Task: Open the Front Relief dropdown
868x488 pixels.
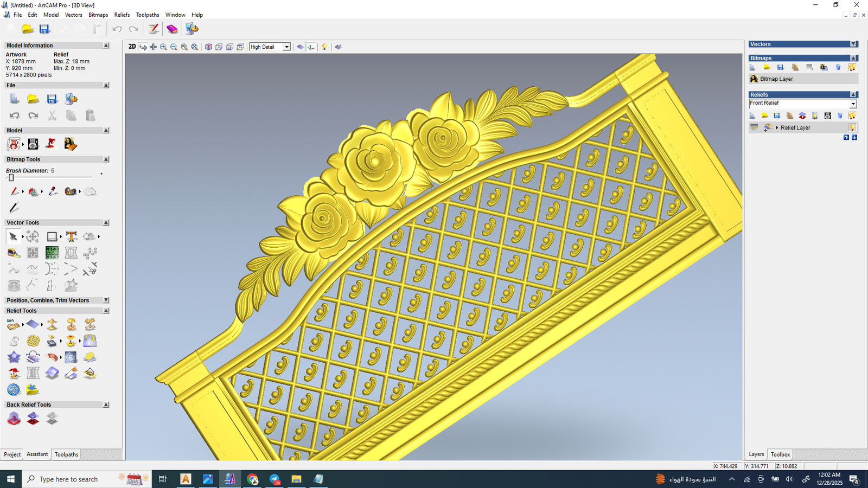Action: pyautogui.click(x=853, y=104)
